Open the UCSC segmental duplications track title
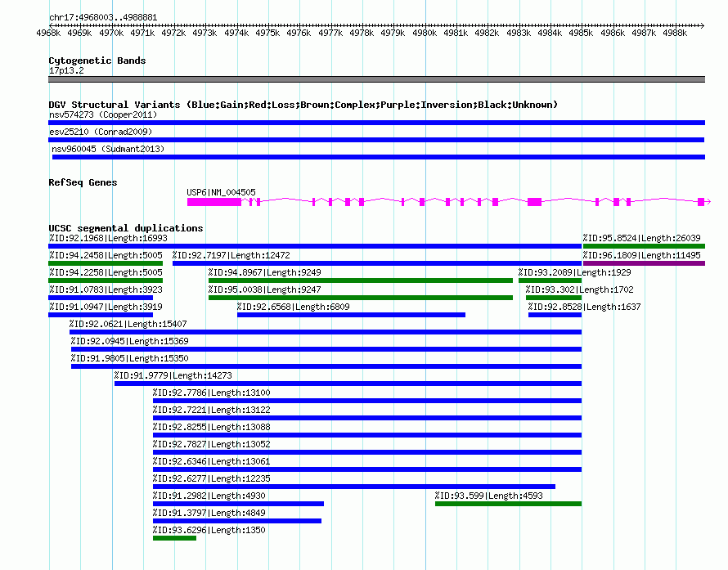728x570 pixels. click(x=126, y=228)
